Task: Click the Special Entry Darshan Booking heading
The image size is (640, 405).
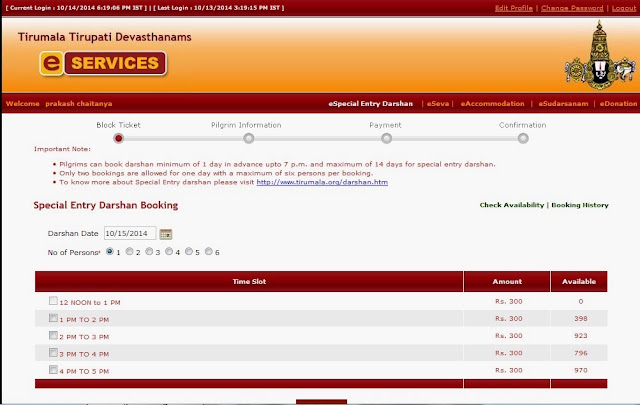Action: (x=106, y=205)
